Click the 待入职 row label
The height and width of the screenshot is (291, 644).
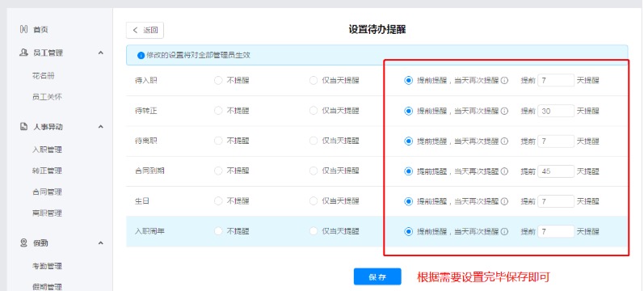pyautogui.click(x=145, y=81)
